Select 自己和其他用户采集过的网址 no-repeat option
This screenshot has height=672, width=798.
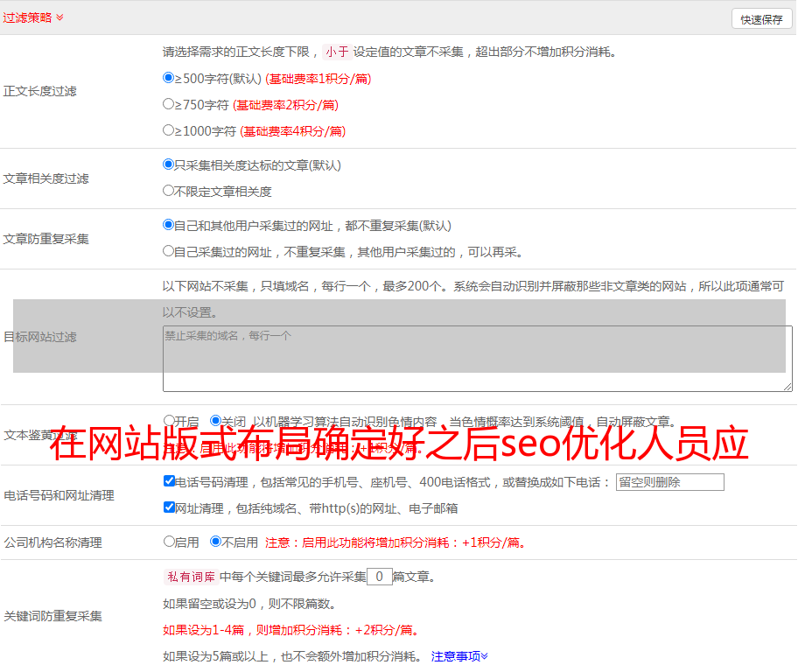pyautogui.click(x=169, y=225)
